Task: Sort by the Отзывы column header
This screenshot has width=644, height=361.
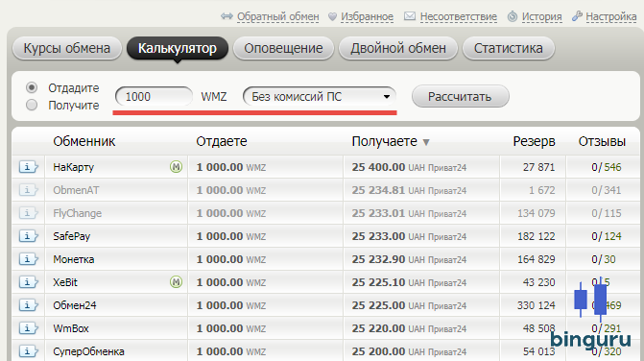Action: coord(602,141)
